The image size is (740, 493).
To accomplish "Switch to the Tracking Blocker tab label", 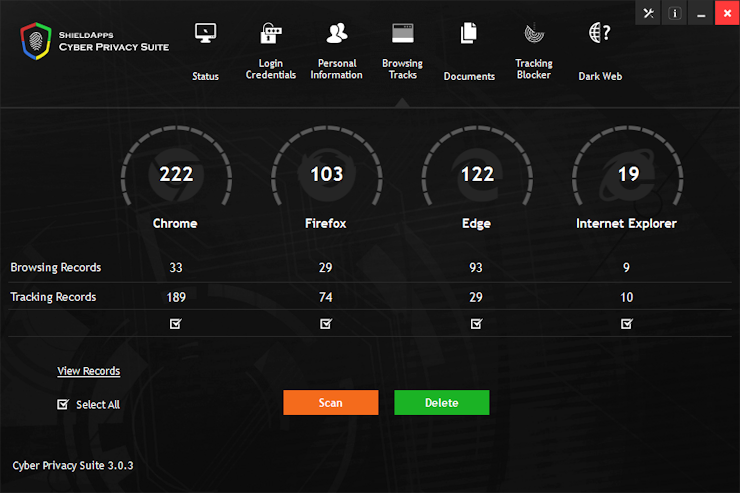I will (x=534, y=69).
